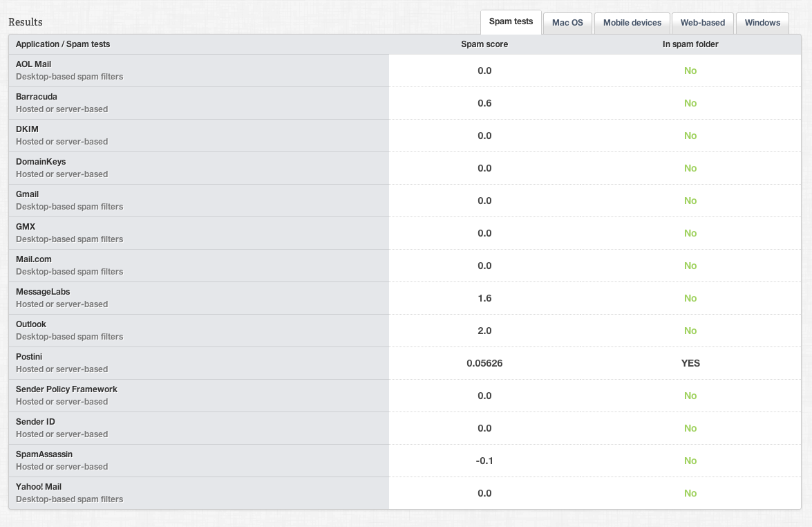This screenshot has width=812, height=527.
Task: Select the Sender Policy Framework row name
Action: pyautogui.click(x=66, y=389)
